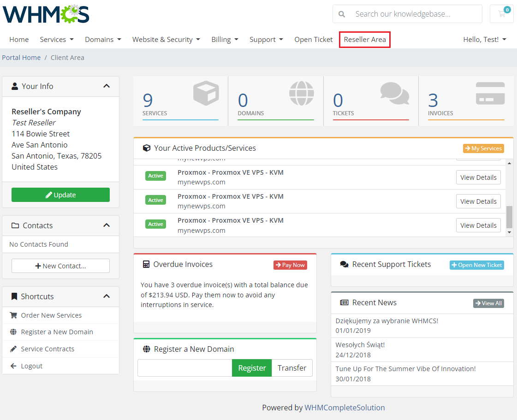Open the My Services button
Screen dimensions: 517x420
483,148
